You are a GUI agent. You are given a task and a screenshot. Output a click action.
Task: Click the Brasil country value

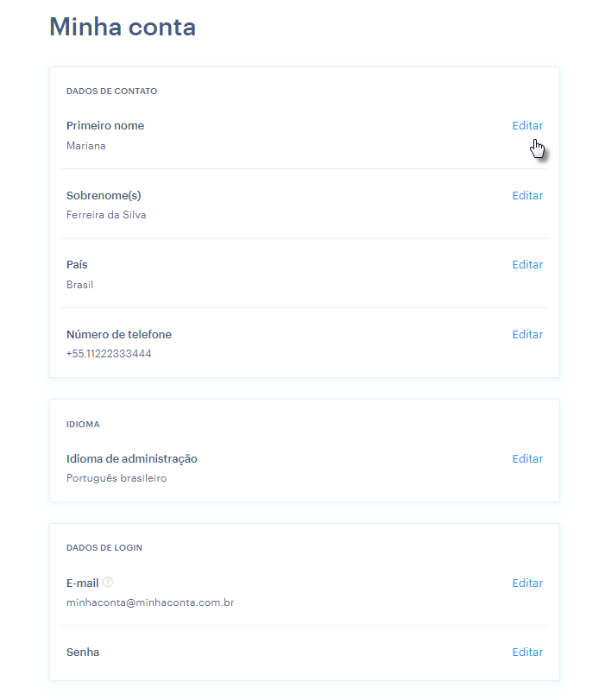click(x=80, y=285)
